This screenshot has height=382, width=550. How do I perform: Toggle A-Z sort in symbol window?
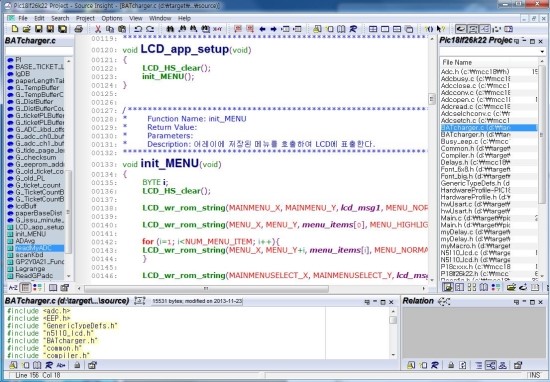click(13, 288)
